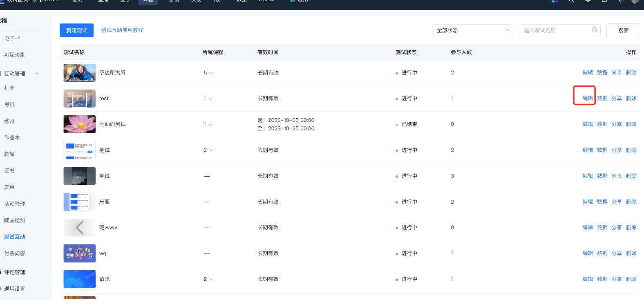Delete the 萨达所大所 test
The height and width of the screenshot is (305, 644).
click(x=631, y=73)
